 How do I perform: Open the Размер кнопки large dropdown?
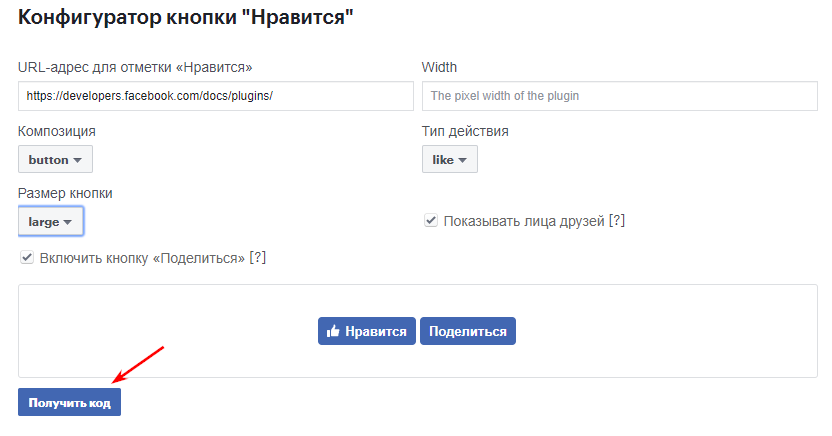coord(51,221)
